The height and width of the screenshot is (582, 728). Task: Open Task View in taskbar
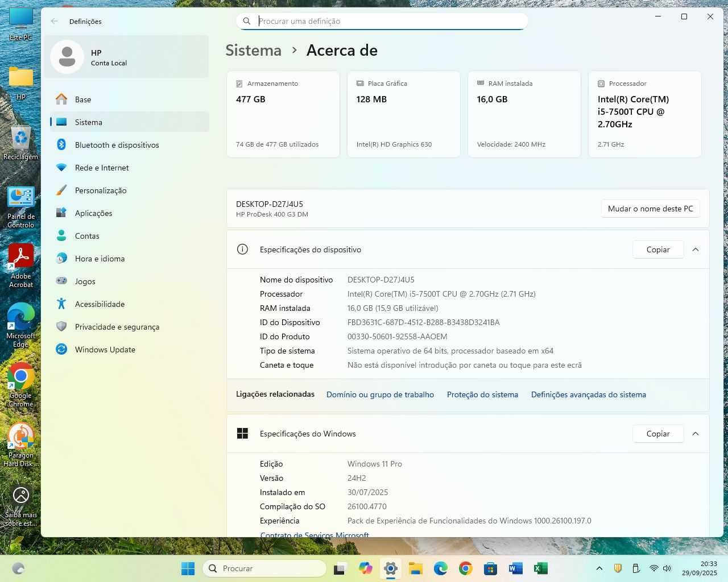pyautogui.click(x=340, y=568)
